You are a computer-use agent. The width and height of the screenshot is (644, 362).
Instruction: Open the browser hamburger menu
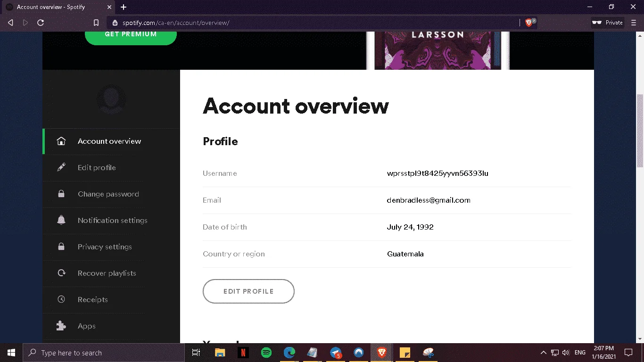pos(634,23)
